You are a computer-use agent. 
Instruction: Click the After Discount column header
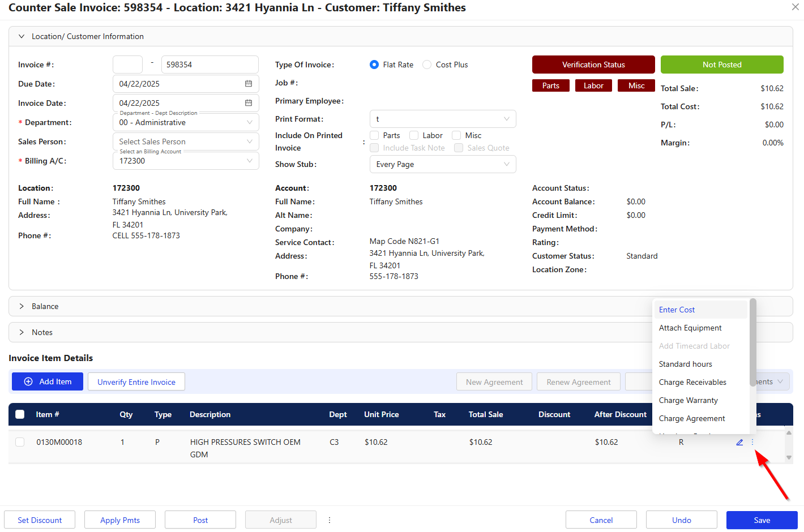(620, 414)
